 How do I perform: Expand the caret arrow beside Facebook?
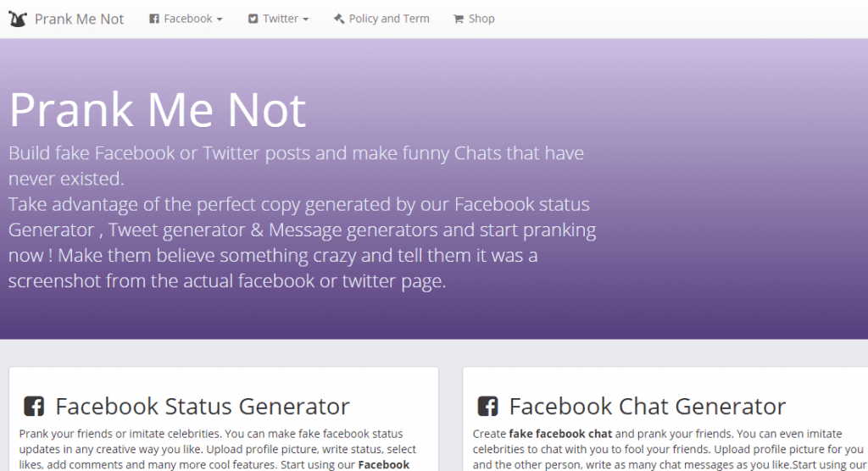coord(220,19)
